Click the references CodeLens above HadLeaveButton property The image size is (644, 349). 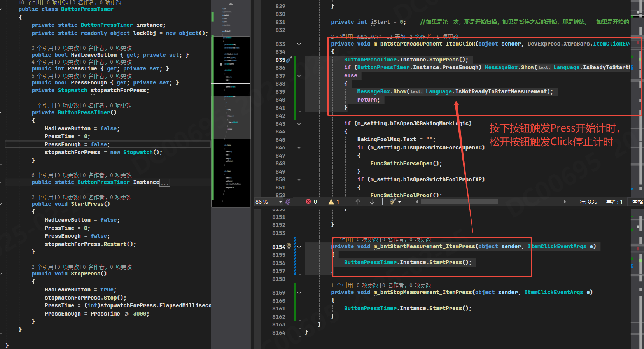coord(82,48)
